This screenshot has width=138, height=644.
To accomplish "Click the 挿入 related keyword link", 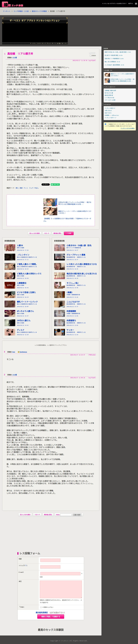I will (17, 188).
